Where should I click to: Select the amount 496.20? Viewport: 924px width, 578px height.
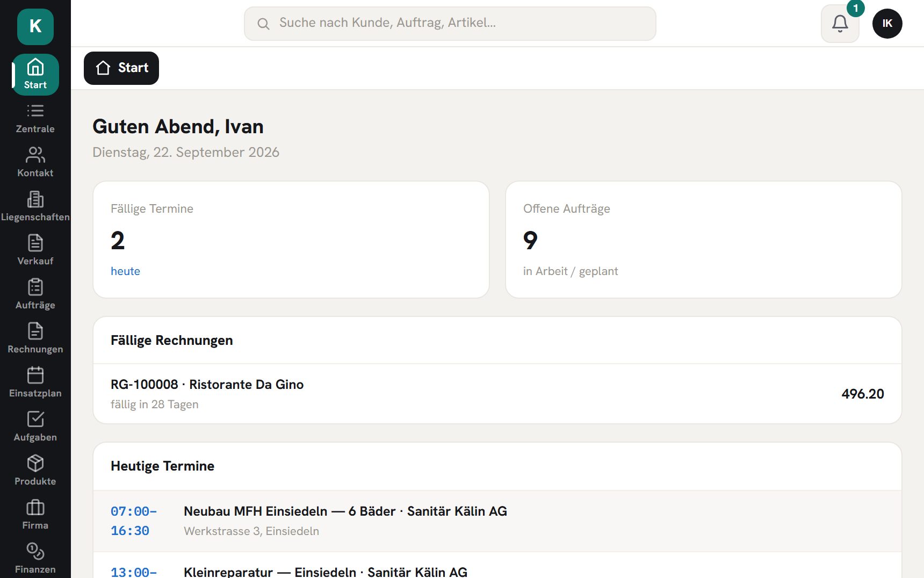tap(863, 394)
